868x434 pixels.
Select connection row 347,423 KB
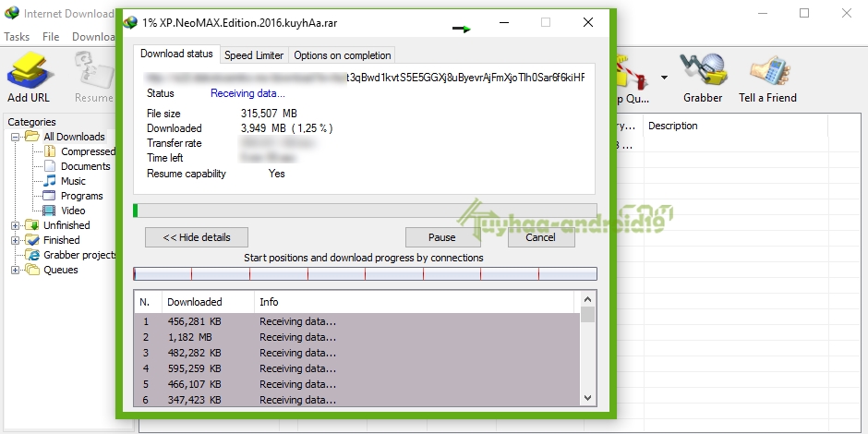pyautogui.click(x=356, y=399)
